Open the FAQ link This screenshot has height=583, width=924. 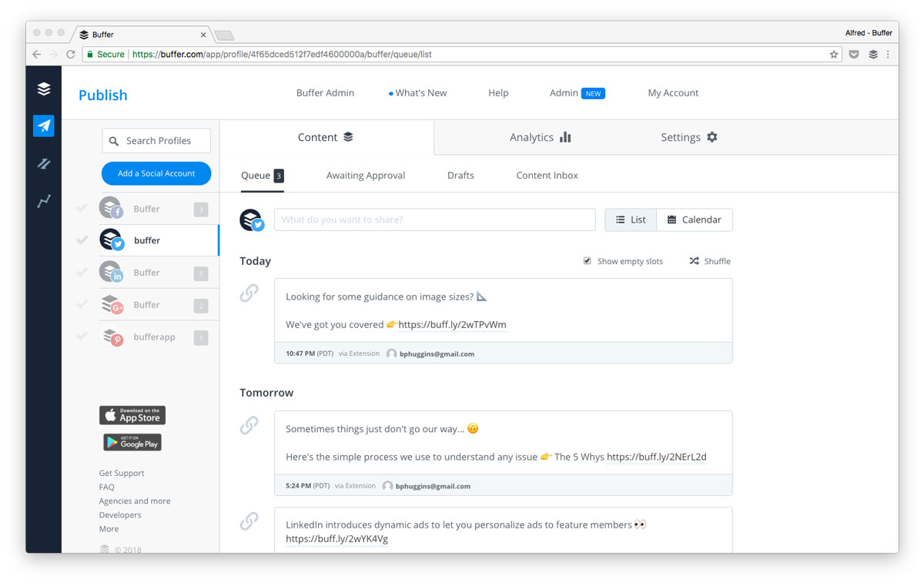coord(106,487)
